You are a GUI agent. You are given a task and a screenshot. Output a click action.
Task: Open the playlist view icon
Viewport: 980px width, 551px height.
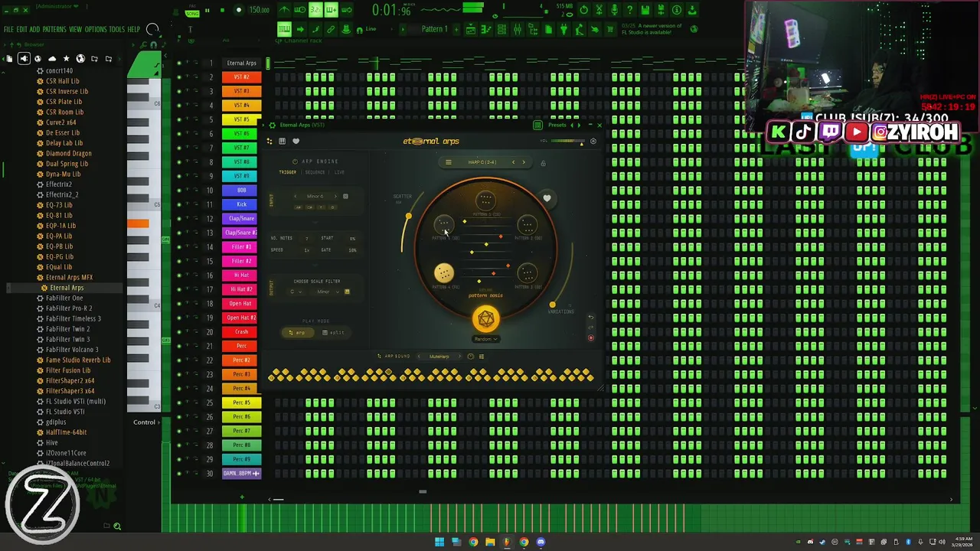pyautogui.click(x=471, y=29)
